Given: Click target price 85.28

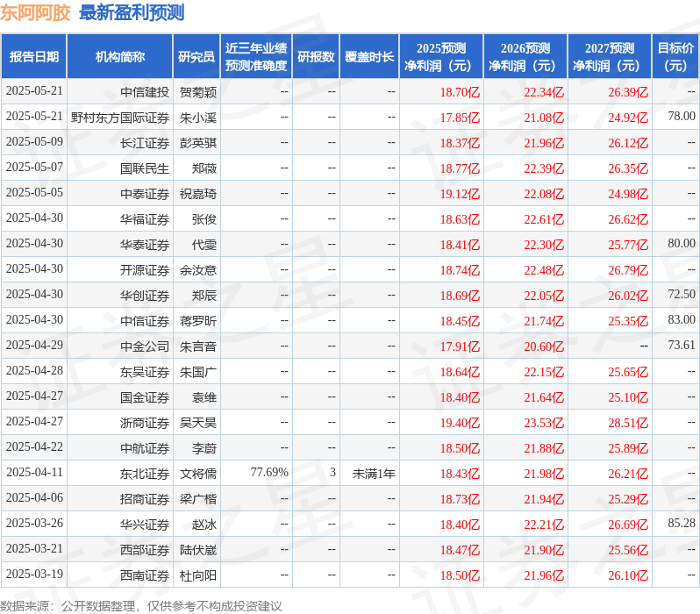Looking at the screenshot, I should pyautogui.click(x=682, y=524).
